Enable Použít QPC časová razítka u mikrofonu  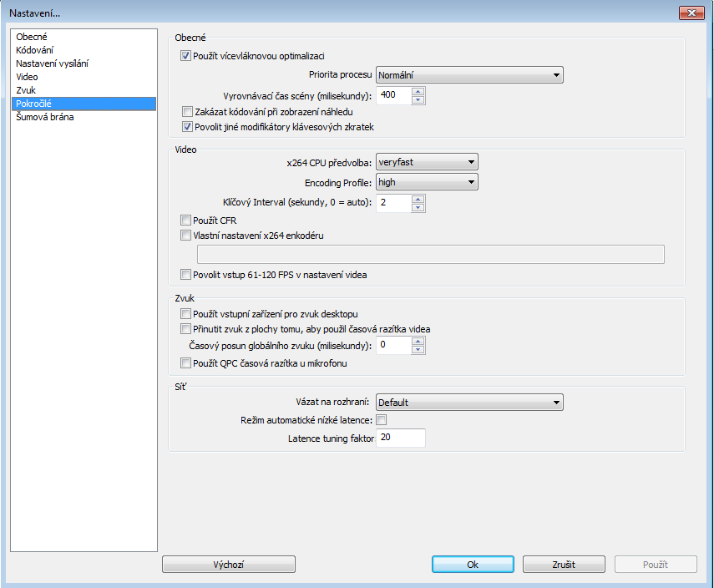click(185, 363)
